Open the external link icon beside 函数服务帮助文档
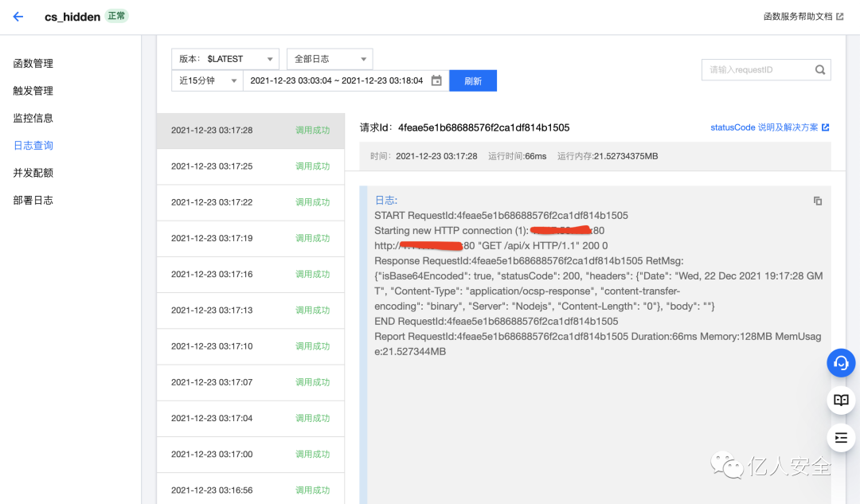 coord(840,17)
